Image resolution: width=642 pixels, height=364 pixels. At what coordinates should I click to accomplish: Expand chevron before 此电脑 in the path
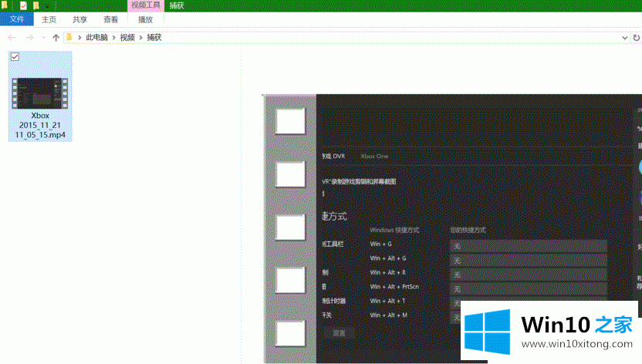tap(79, 38)
